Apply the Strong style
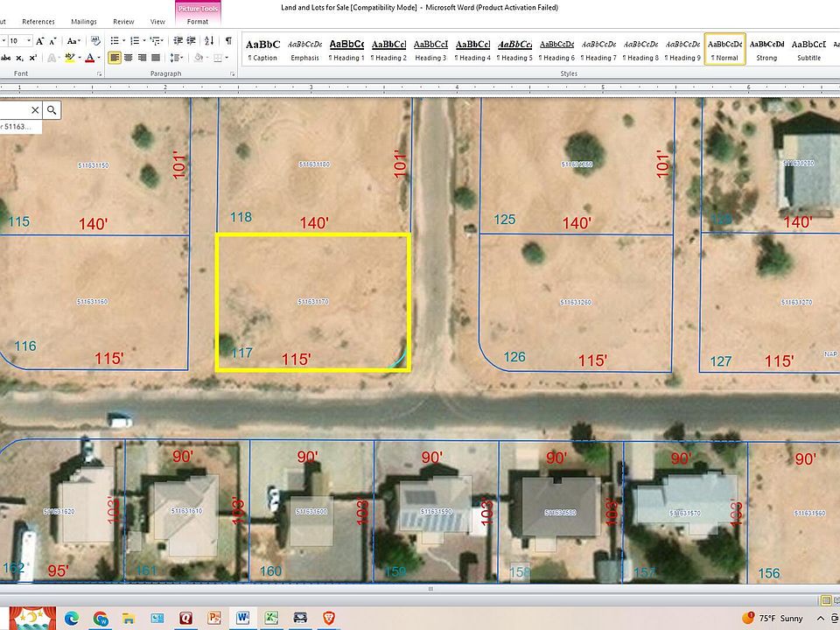 point(766,50)
